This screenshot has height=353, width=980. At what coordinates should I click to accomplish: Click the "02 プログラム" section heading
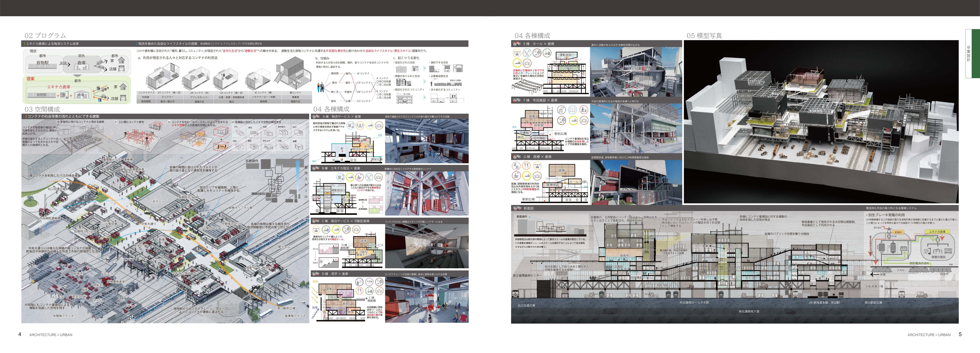tap(45, 35)
